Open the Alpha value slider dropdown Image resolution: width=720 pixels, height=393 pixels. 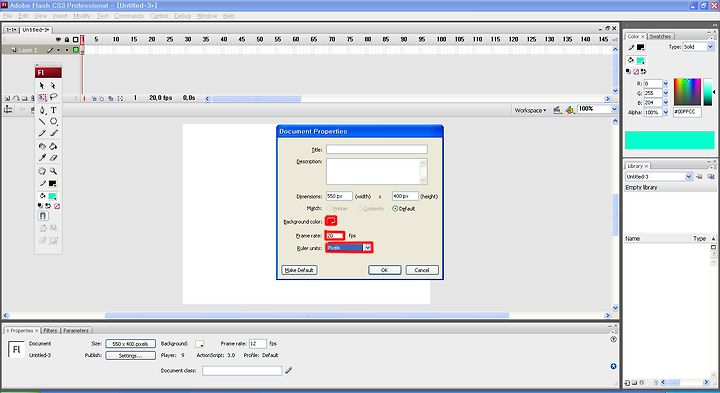tap(665, 112)
